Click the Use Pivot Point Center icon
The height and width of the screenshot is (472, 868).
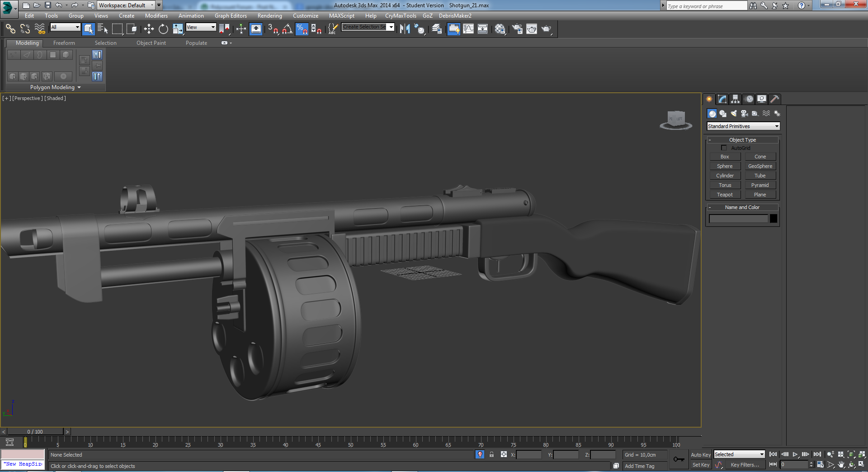tap(224, 29)
